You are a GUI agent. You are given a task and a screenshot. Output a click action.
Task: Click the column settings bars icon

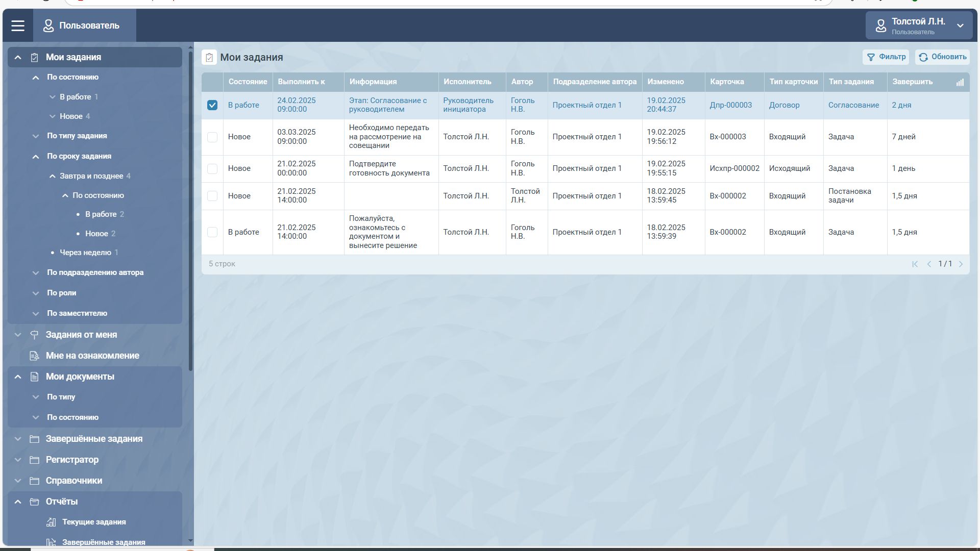[960, 82]
